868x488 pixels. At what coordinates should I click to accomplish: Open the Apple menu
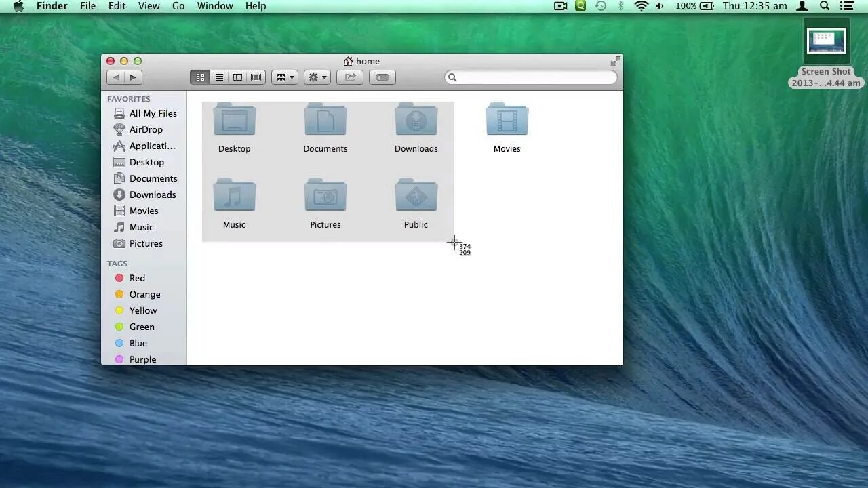(x=19, y=6)
